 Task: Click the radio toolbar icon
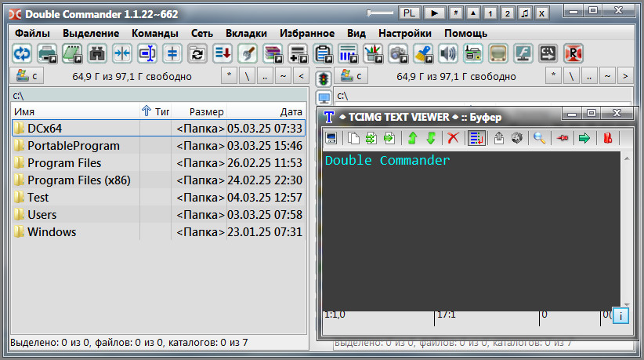click(473, 53)
